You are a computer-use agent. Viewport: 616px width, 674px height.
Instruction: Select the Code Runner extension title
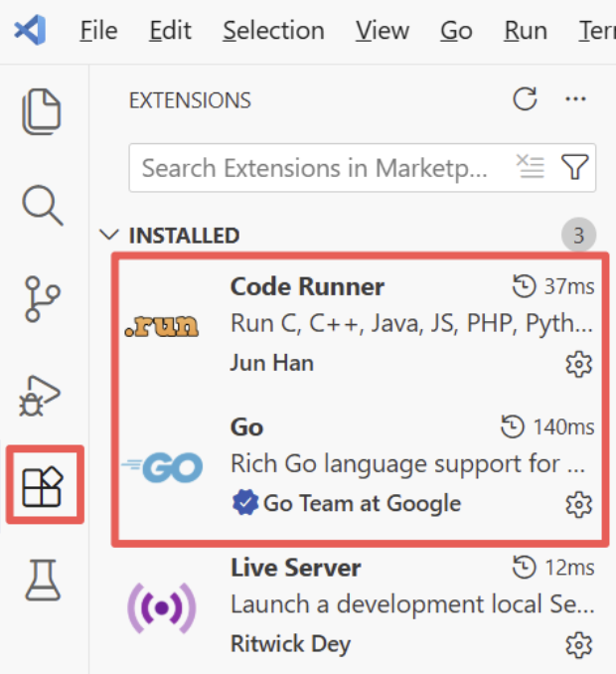point(307,286)
